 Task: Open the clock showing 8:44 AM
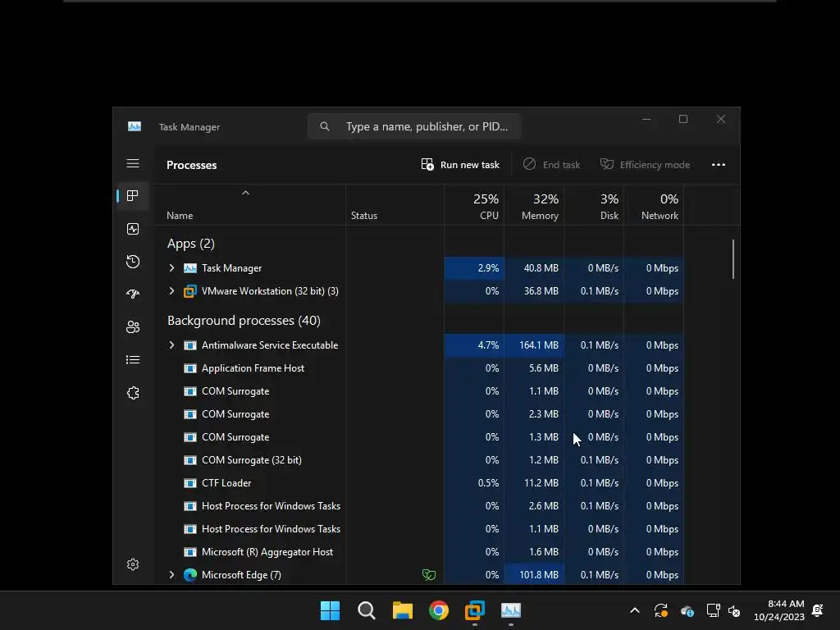coord(779,610)
